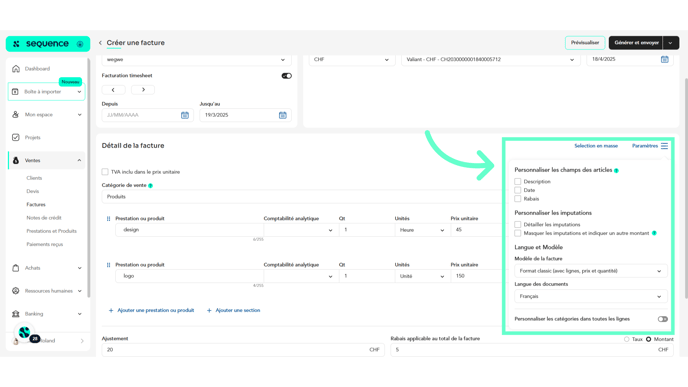The height and width of the screenshot is (387, 688).
Task: Open Devis submenu item
Action: pos(33,191)
